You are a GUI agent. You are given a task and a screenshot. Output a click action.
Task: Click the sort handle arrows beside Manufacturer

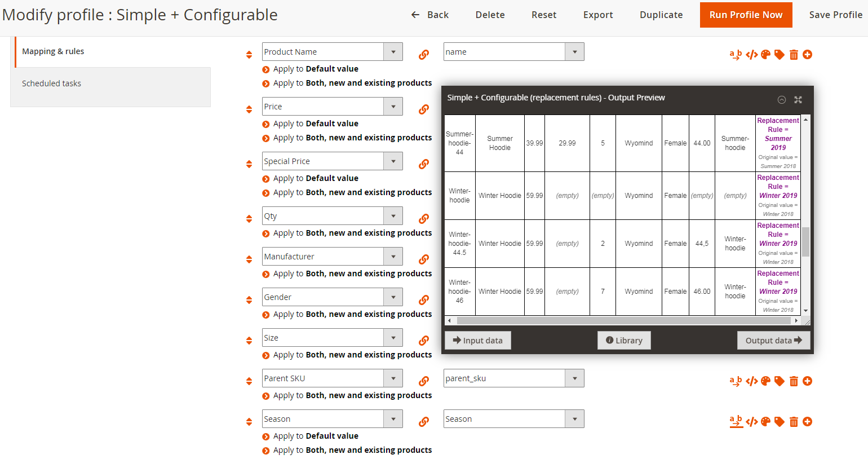(x=249, y=259)
